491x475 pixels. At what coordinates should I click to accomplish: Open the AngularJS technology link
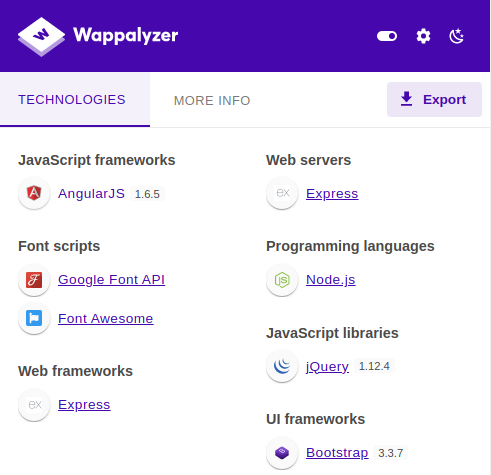click(91, 194)
